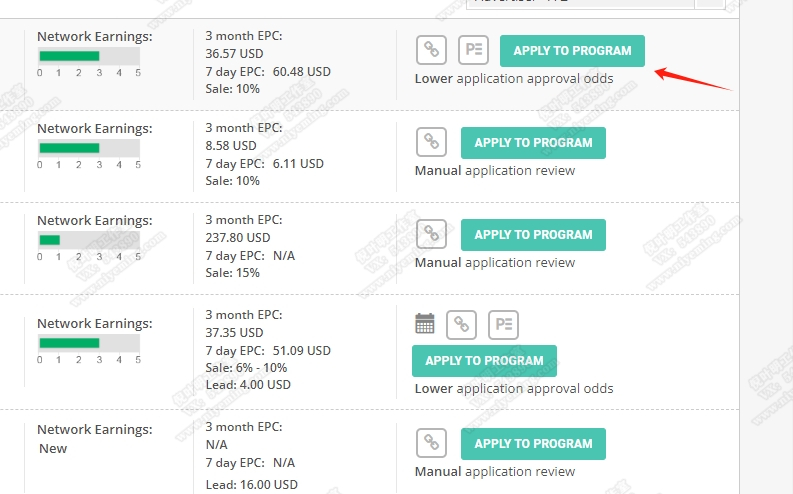Open the dropdown arrow at top right

[710, 3]
